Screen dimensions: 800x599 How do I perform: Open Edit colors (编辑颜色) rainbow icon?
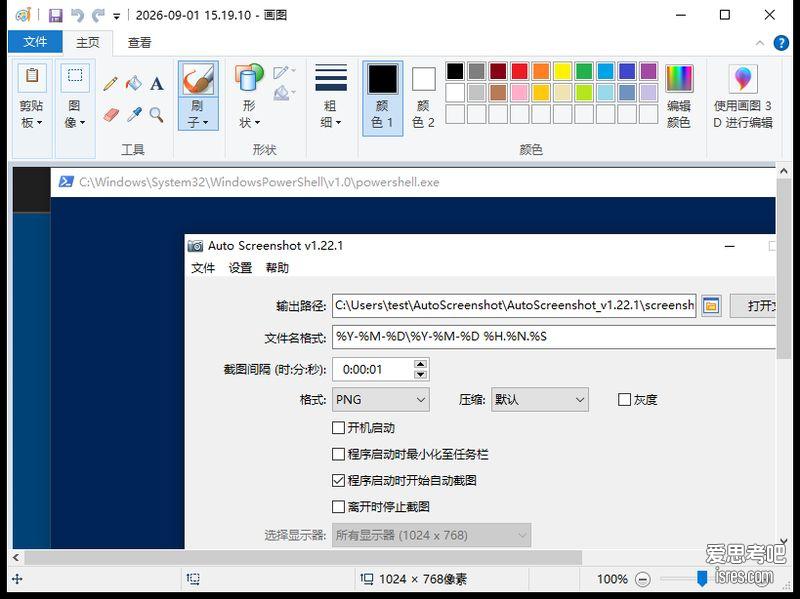point(679,79)
